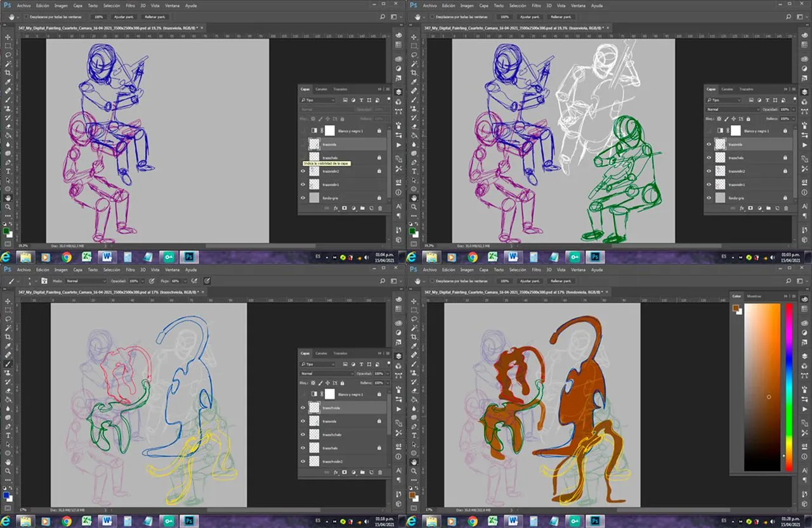Screen dimensions: 812x528
Task: Hide the trazoviolin1 layer in top-left window
Action: point(303,184)
